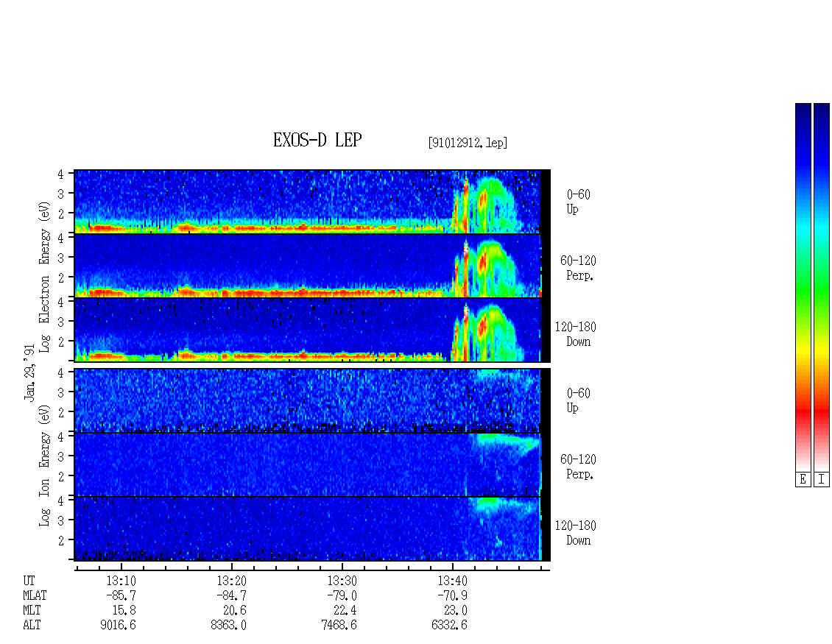Click the MLT value 20.6
832x644 pixels.
pos(235,611)
